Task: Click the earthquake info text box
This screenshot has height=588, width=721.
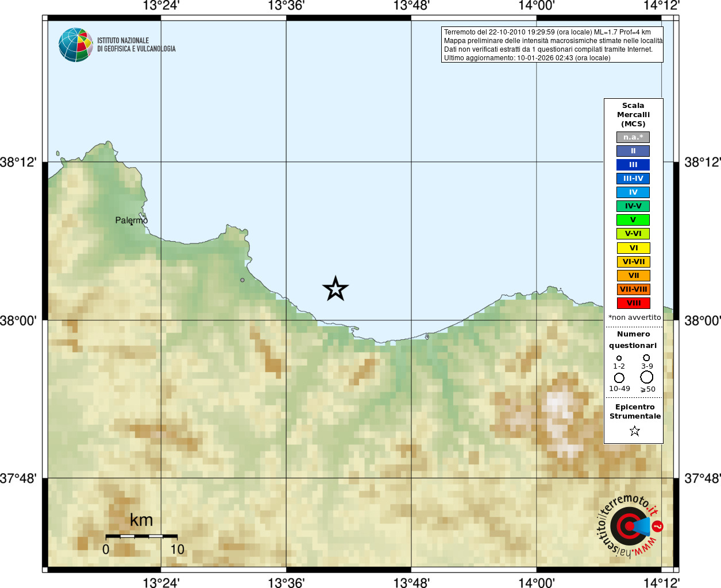Action: click(552, 45)
